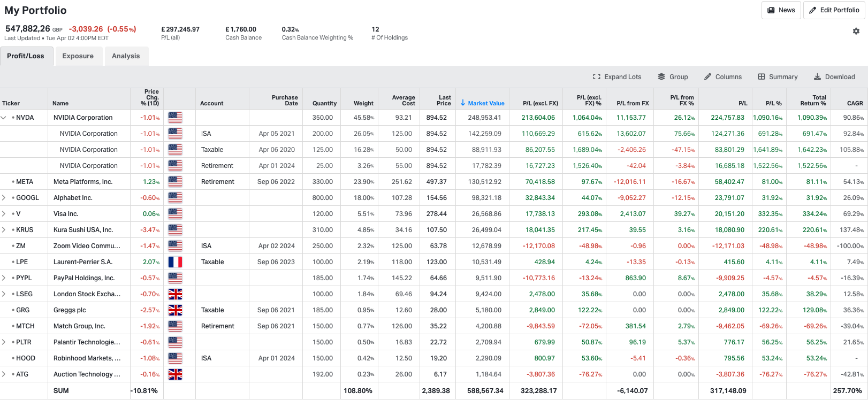The width and height of the screenshot is (868, 400).
Task: Click the US flag in HOOD row
Action: pyautogui.click(x=175, y=358)
